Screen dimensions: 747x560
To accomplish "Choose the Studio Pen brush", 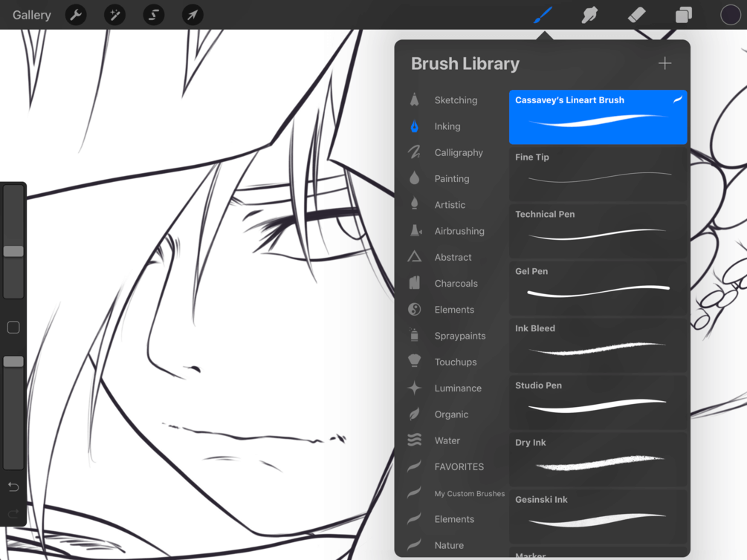I will [x=598, y=403].
